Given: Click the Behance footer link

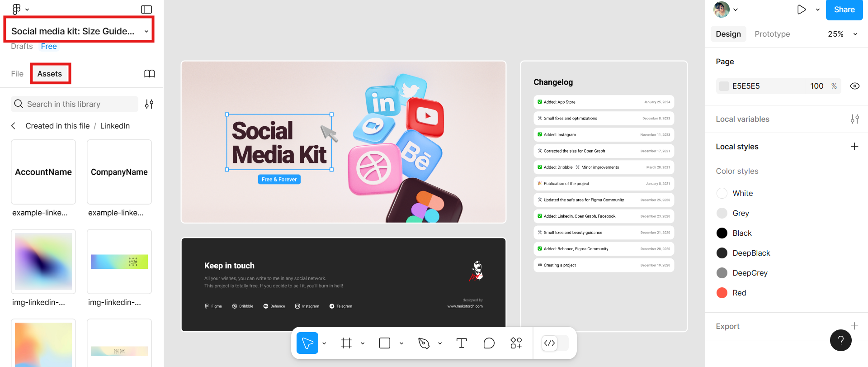Looking at the screenshot, I should [x=274, y=306].
